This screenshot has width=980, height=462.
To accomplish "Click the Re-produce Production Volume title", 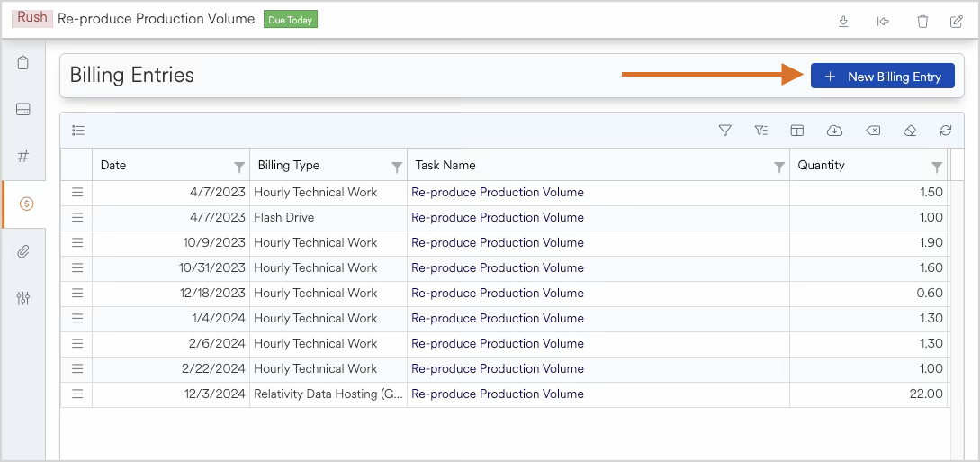I will [157, 19].
